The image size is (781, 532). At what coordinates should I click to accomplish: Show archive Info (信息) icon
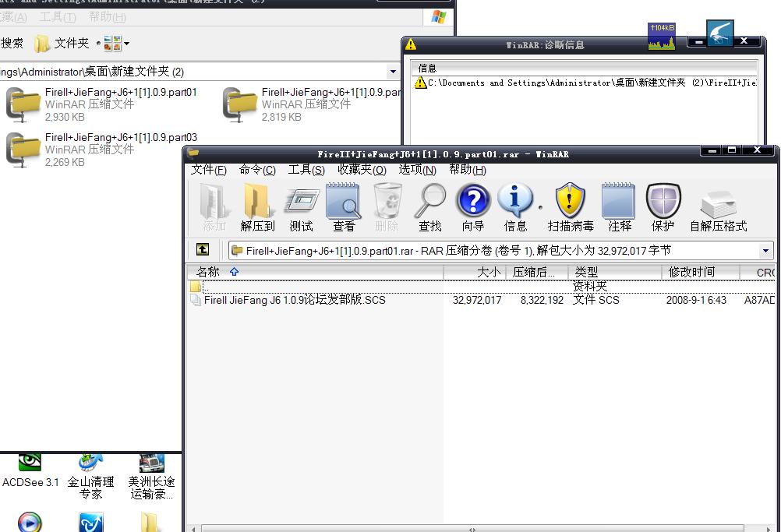pos(515,207)
